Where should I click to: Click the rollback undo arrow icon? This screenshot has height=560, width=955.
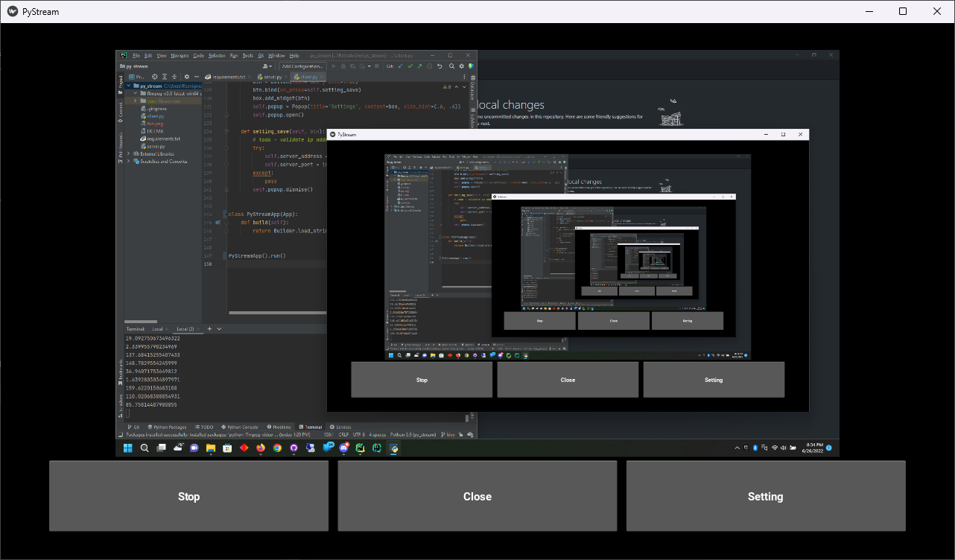click(440, 66)
